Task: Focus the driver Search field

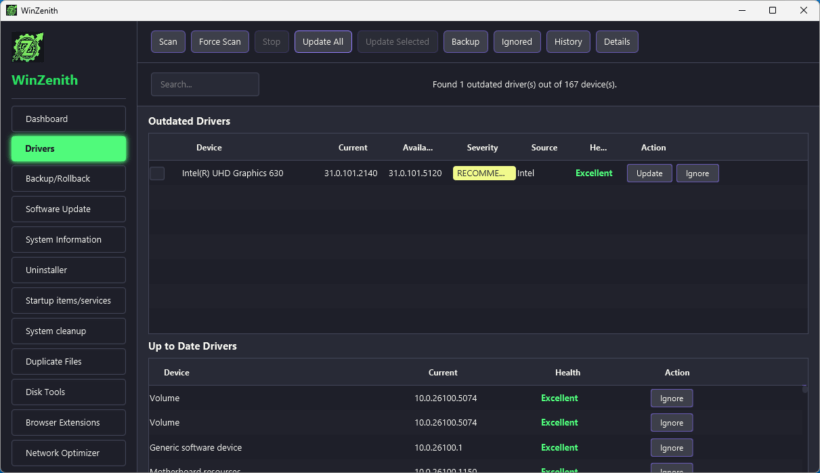Action: [205, 84]
